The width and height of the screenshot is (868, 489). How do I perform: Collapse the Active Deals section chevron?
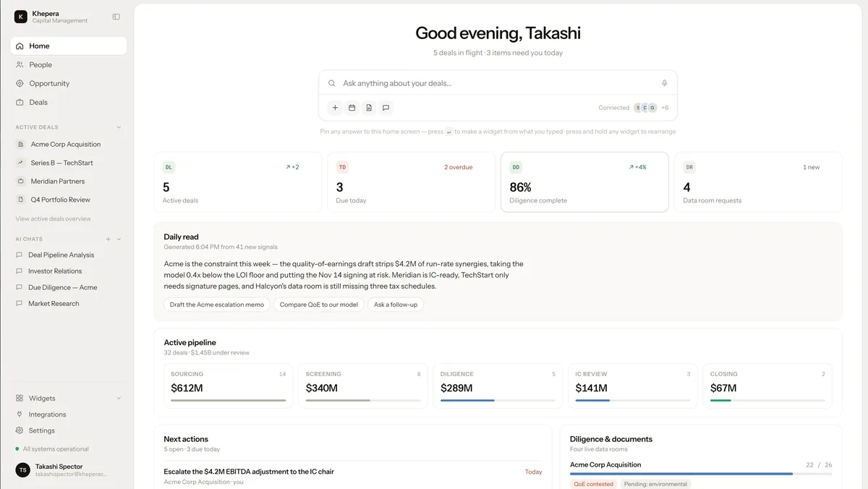pyautogui.click(x=119, y=127)
